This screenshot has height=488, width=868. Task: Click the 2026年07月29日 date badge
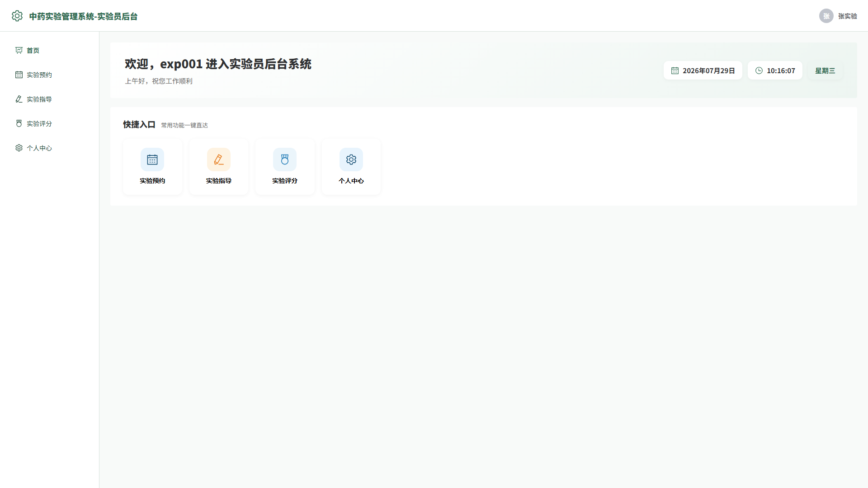703,70
